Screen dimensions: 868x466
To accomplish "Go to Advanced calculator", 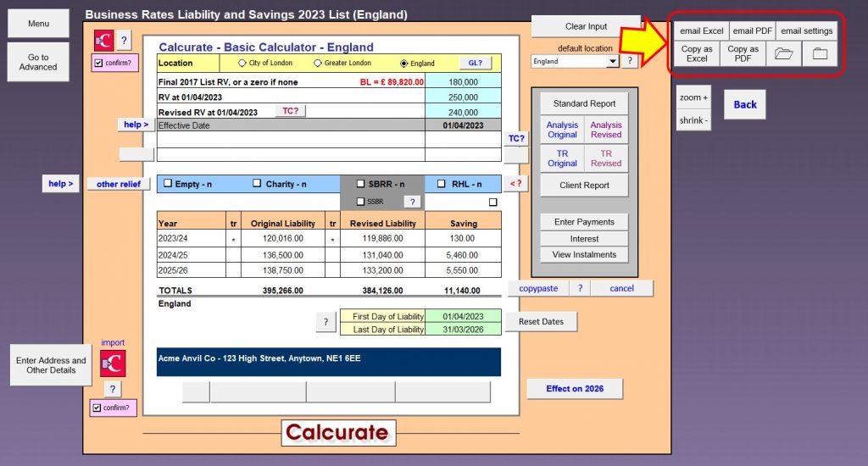I will [38, 62].
